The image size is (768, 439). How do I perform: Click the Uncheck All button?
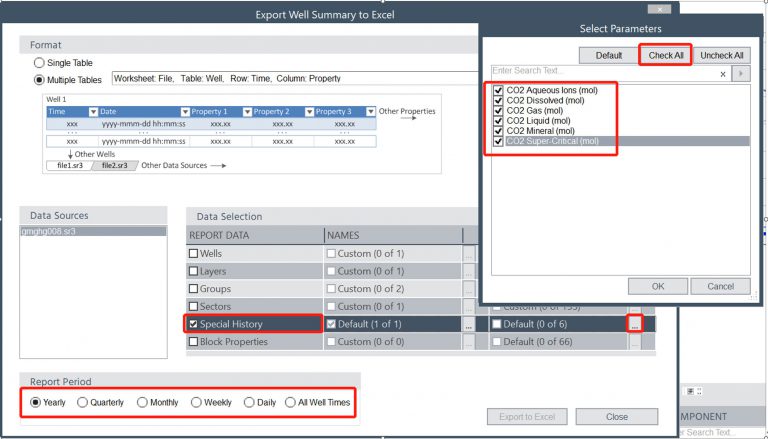(x=721, y=55)
